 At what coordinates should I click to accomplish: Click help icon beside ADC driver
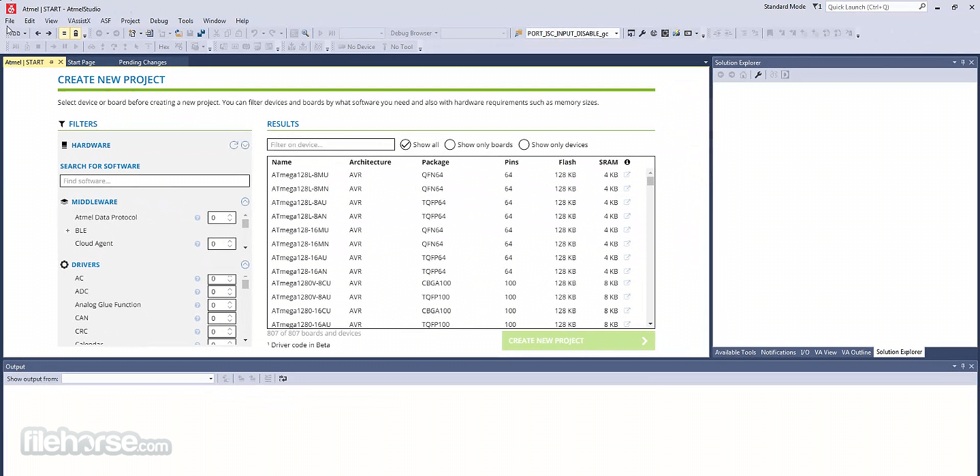[x=197, y=291]
